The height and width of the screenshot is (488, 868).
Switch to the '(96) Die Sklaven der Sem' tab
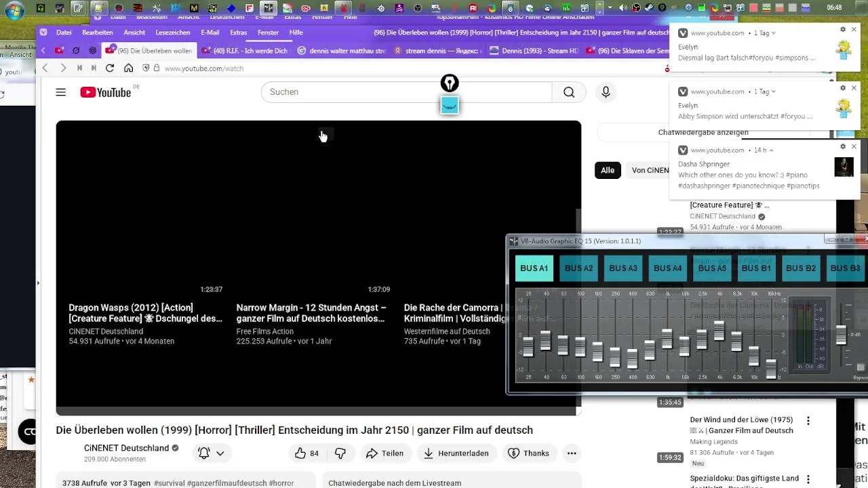coord(627,51)
